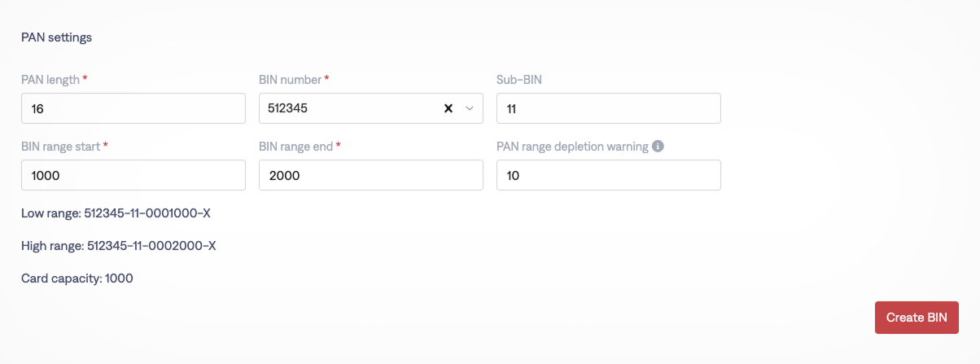Click the PAN range depletion warning label

point(572,147)
